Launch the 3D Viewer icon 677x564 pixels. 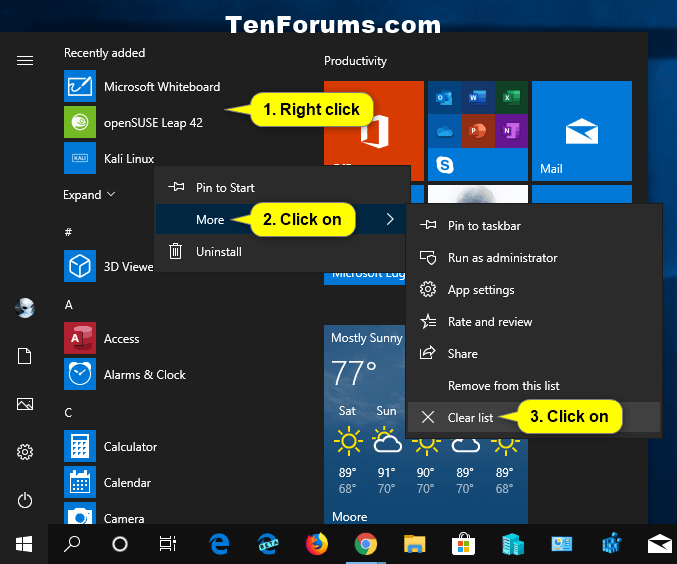[x=80, y=266]
